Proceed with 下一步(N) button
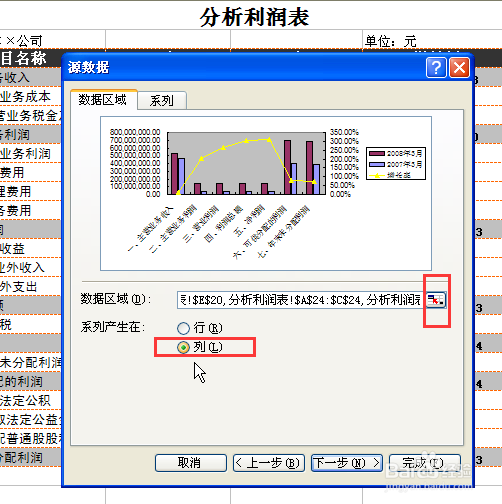 347,463
